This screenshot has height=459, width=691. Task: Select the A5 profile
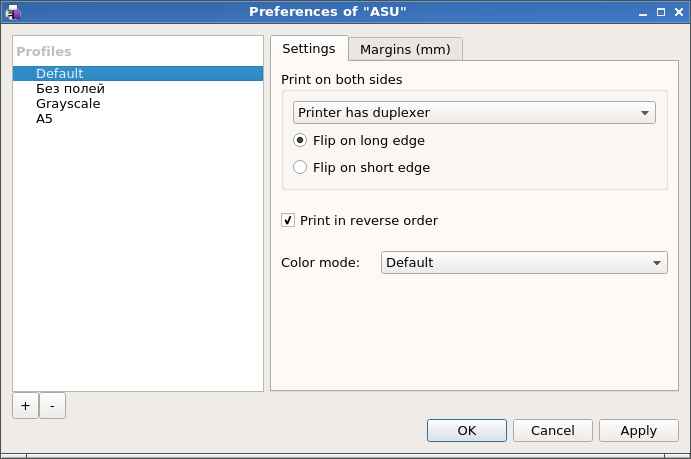point(44,119)
